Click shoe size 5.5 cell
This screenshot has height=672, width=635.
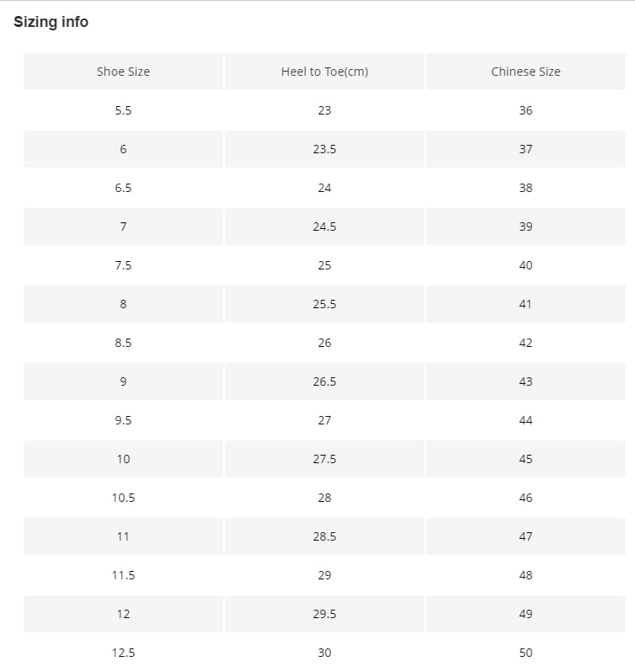click(124, 110)
